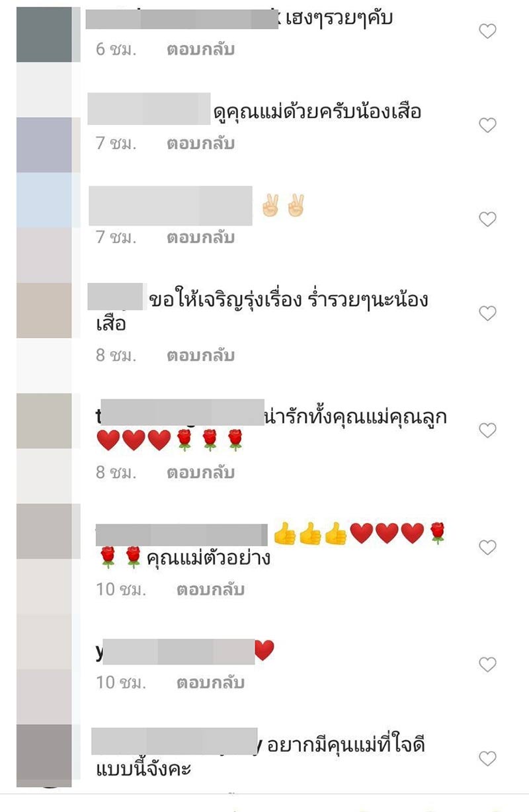
Task: Tap heart beside คุณแม่ตัวอย่าง comment
Action: [x=487, y=548]
